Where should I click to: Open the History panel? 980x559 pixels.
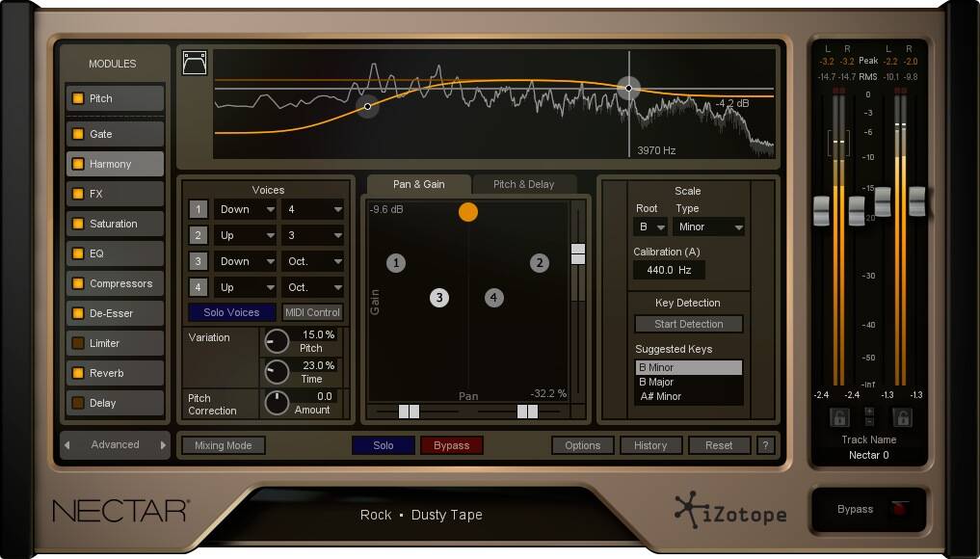[x=650, y=445]
